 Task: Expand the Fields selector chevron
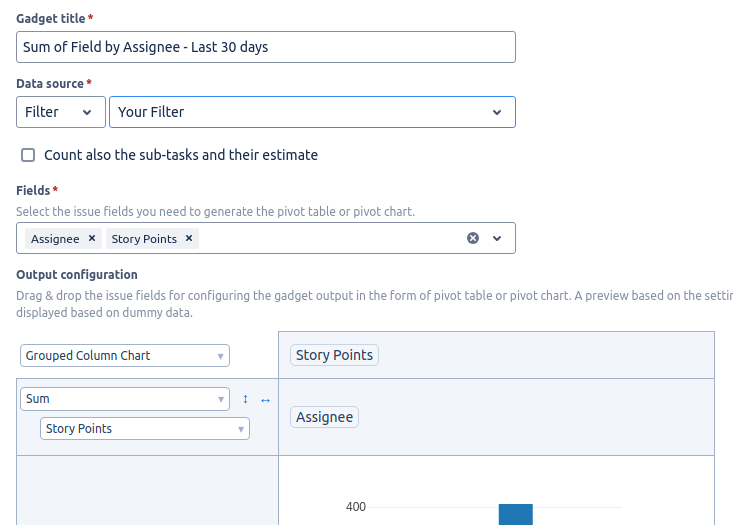pos(497,238)
